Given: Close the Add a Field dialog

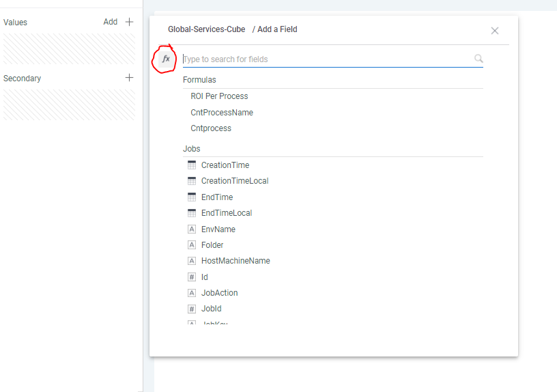Looking at the screenshot, I should click(495, 31).
